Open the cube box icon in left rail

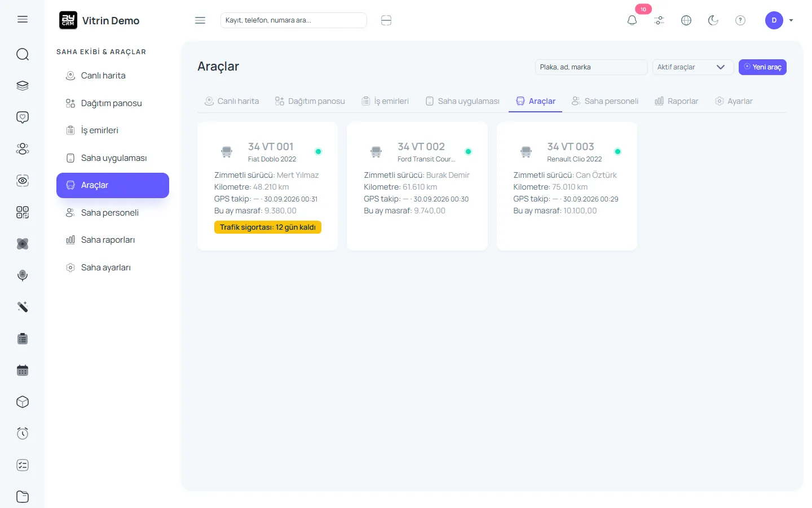click(23, 402)
